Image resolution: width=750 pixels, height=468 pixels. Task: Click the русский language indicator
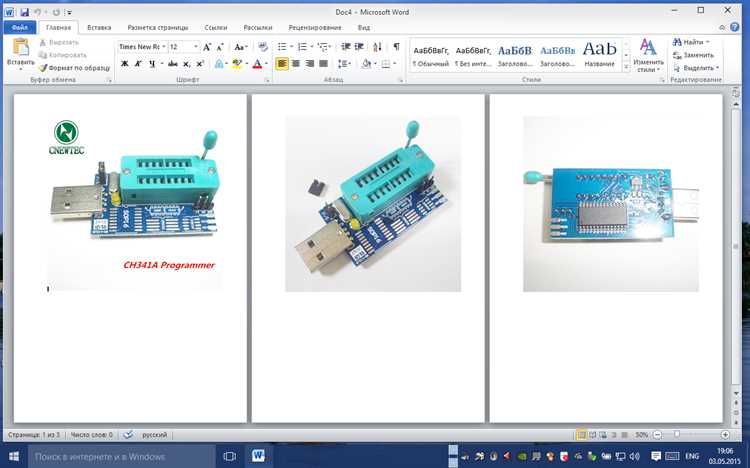[154, 435]
